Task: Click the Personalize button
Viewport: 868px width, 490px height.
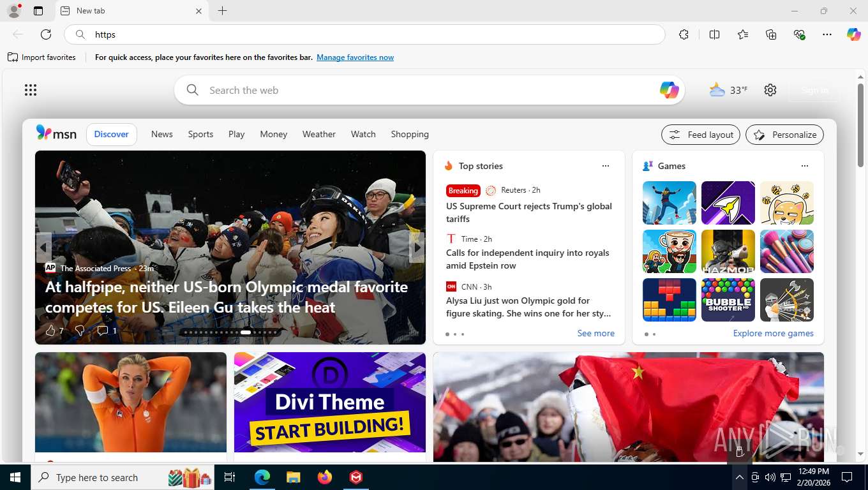Action: pyautogui.click(x=784, y=135)
